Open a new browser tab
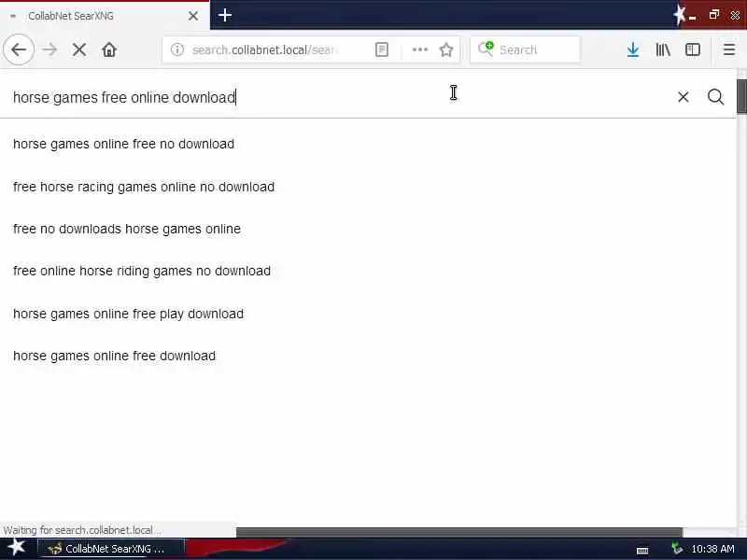The height and width of the screenshot is (560, 747). (225, 15)
